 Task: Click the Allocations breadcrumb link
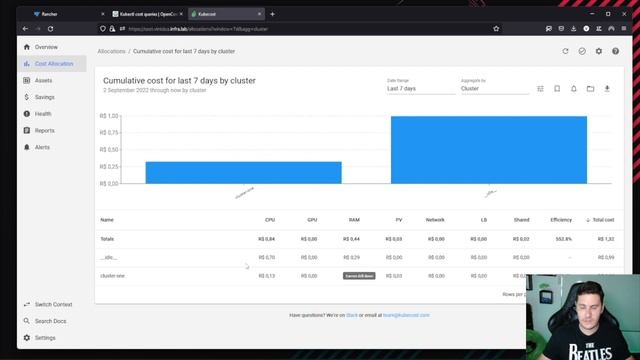(111, 51)
